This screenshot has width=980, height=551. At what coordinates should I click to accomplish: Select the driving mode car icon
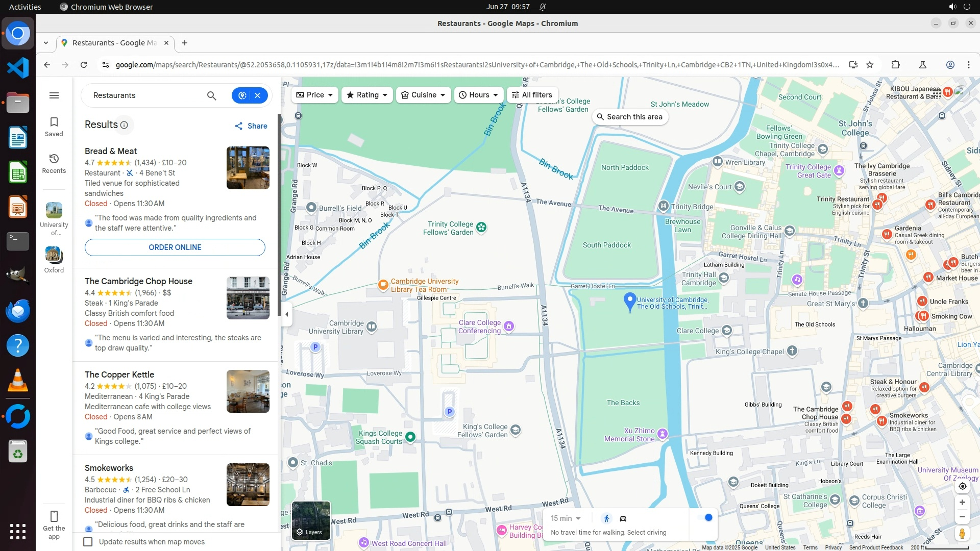click(x=623, y=518)
